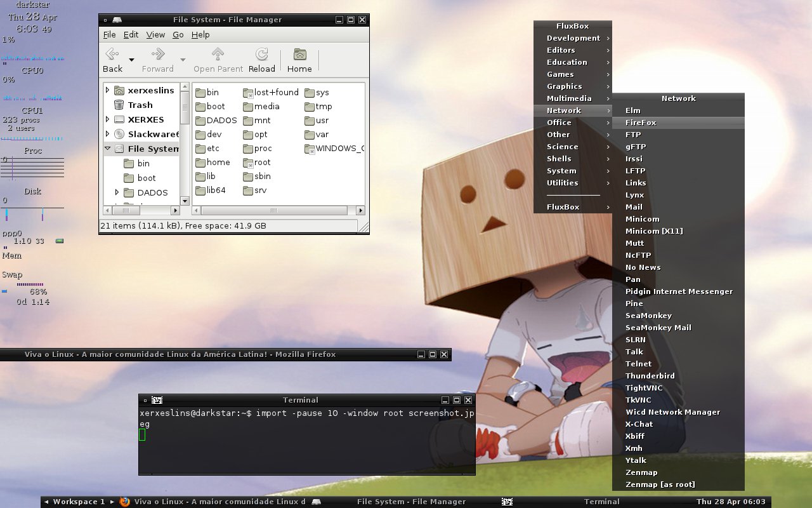Screen dimensions: 812x508
Task: Click the side pane vertical scrollbar
Action: point(185,143)
